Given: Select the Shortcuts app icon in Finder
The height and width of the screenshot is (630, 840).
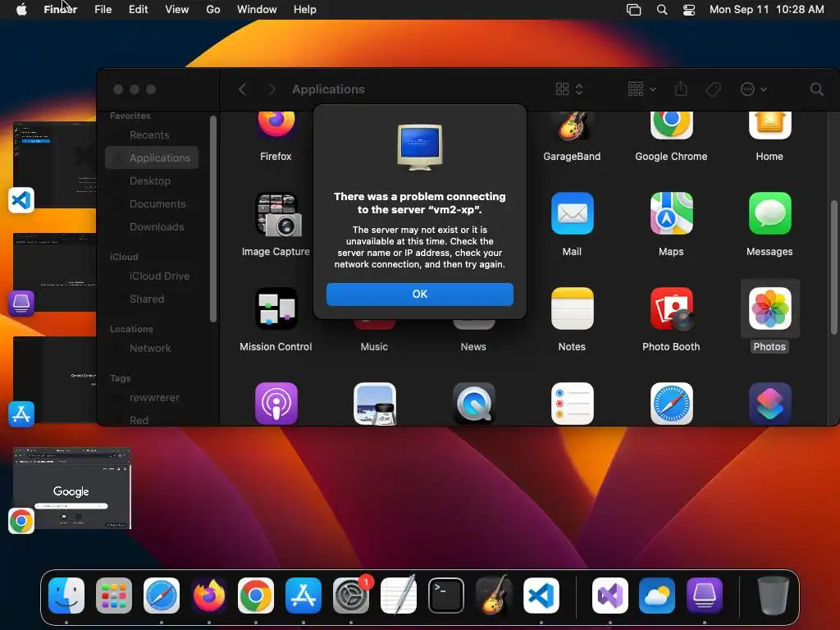Looking at the screenshot, I should tap(769, 404).
